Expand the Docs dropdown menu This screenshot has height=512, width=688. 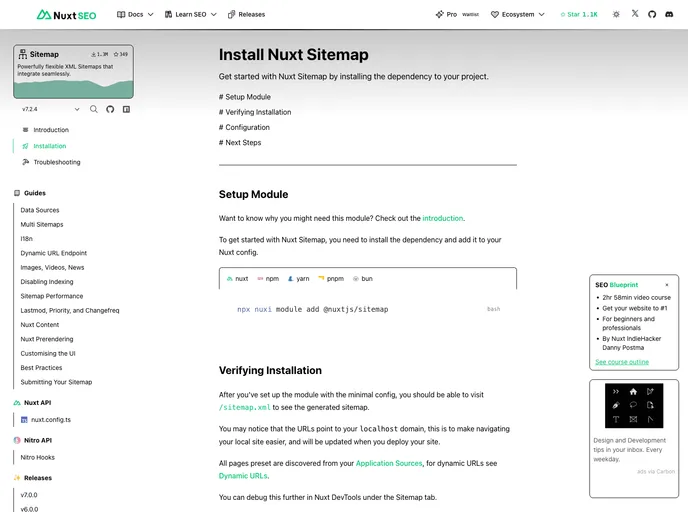[135, 14]
